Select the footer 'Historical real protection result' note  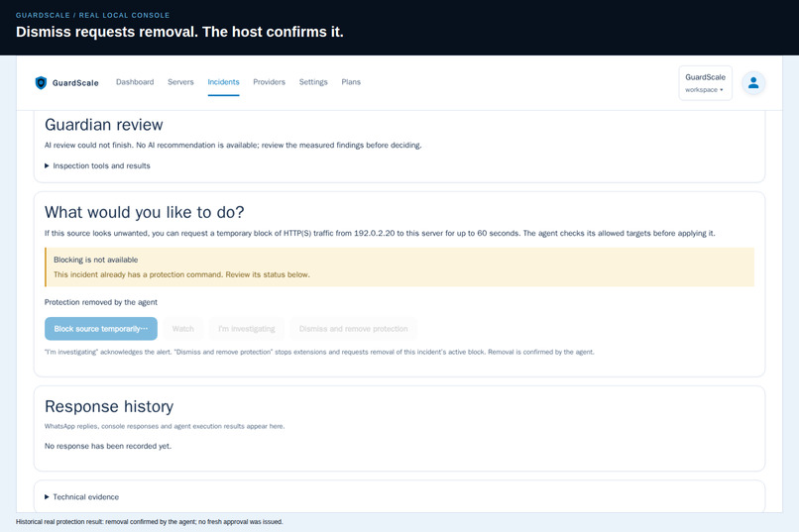tap(150, 522)
